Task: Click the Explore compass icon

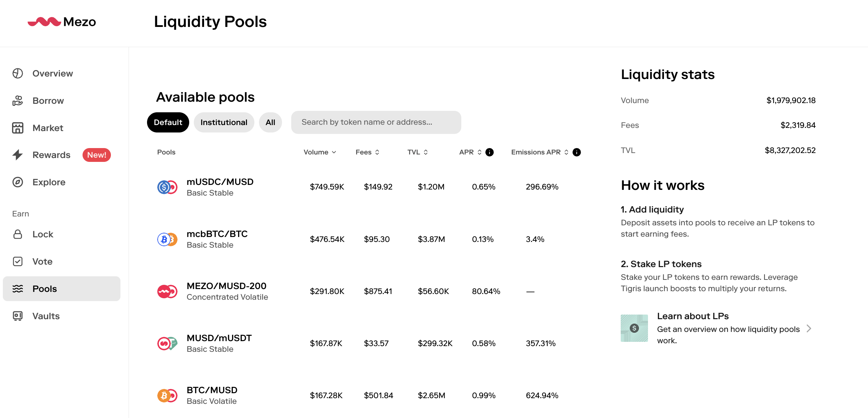Action: pos(18,182)
